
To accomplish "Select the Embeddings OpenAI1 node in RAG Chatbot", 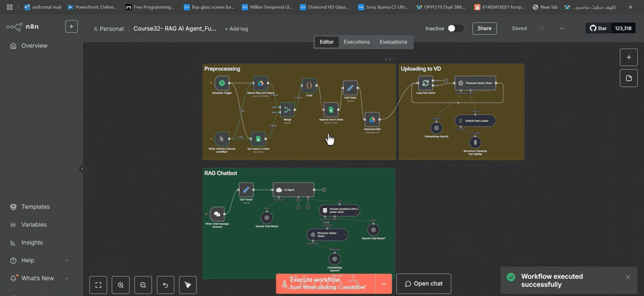I will 334,259.
